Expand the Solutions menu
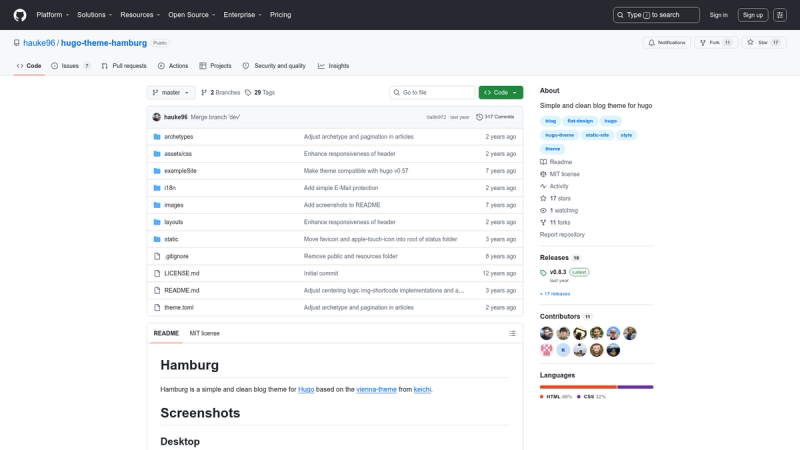 click(x=94, y=15)
